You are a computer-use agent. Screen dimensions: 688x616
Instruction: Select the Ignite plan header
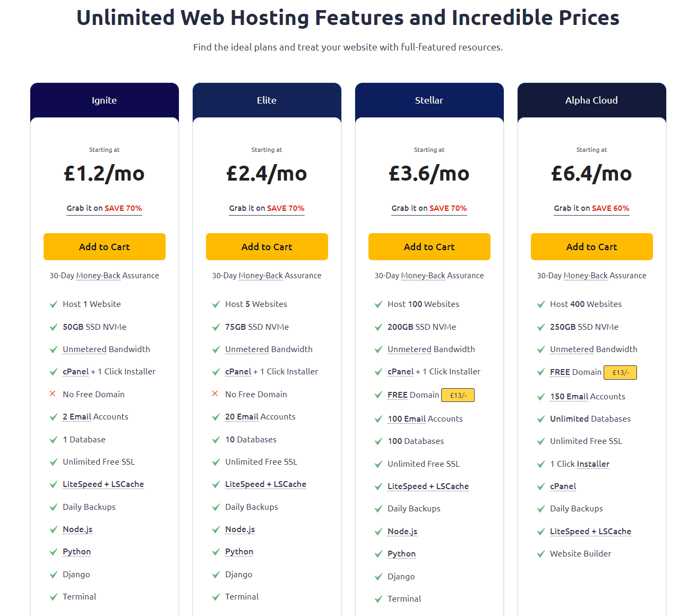coord(105,100)
